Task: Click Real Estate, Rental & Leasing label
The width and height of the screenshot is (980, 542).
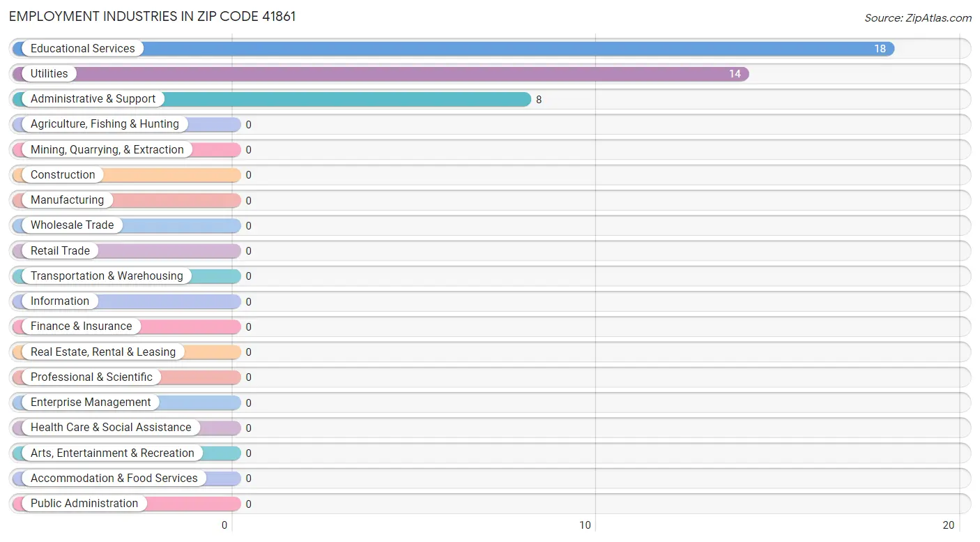Action: pyautogui.click(x=103, y=352)
